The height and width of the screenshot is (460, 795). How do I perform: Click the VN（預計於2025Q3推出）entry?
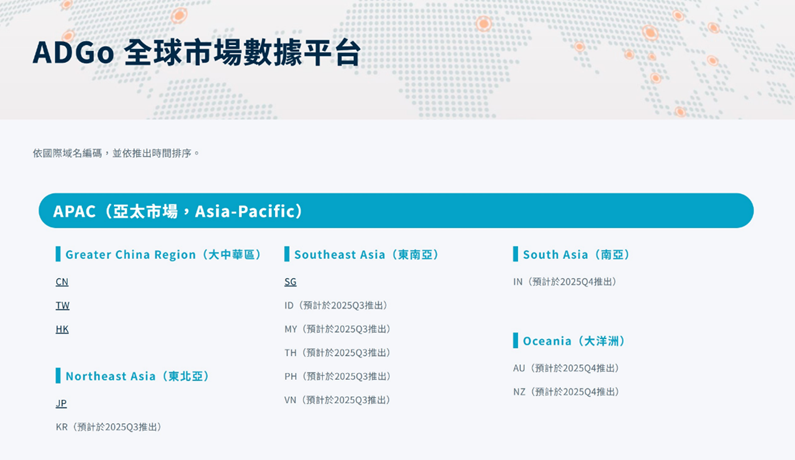click(x=338, y=400)
